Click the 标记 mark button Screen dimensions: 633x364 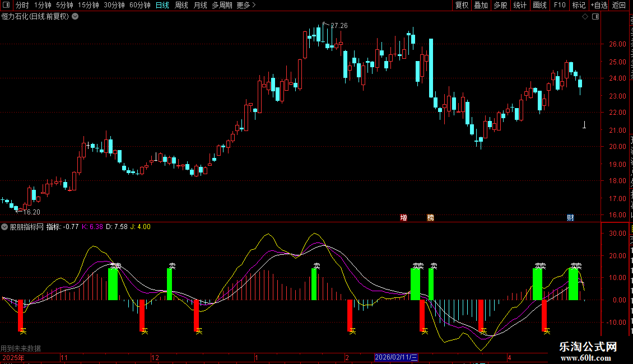pyautogui.click(x=579, y=5)
